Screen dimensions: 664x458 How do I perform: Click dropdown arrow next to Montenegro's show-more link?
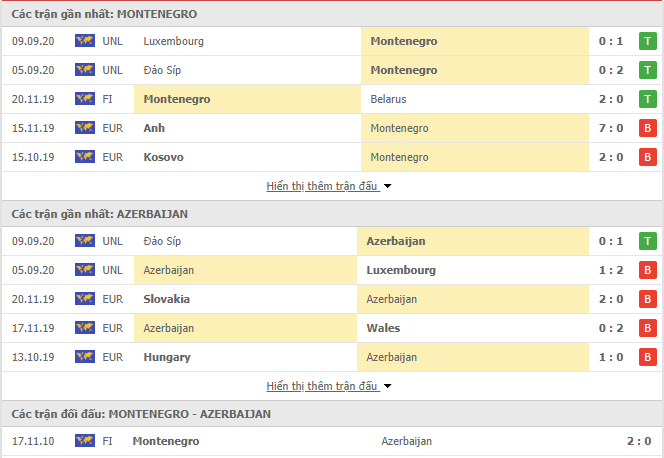click(387, 186)
